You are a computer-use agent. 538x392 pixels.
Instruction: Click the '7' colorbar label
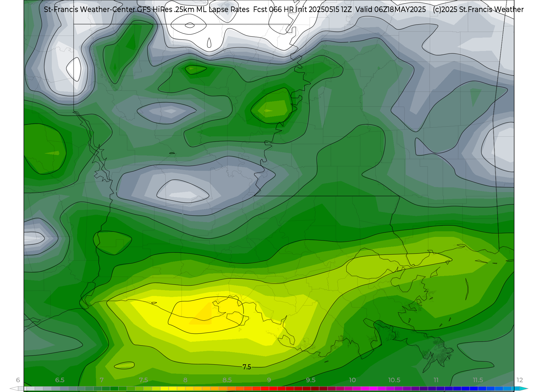[x=101, y=380]
